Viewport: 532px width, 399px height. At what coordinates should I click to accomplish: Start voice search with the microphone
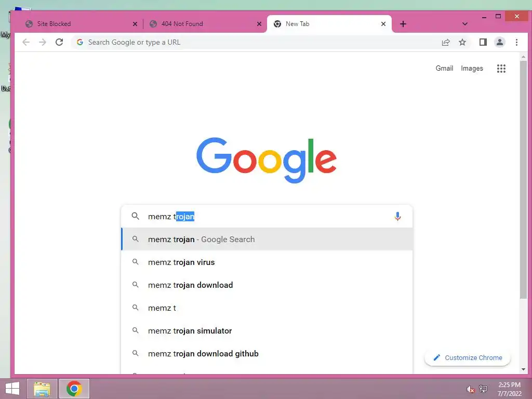coord(397,216)
